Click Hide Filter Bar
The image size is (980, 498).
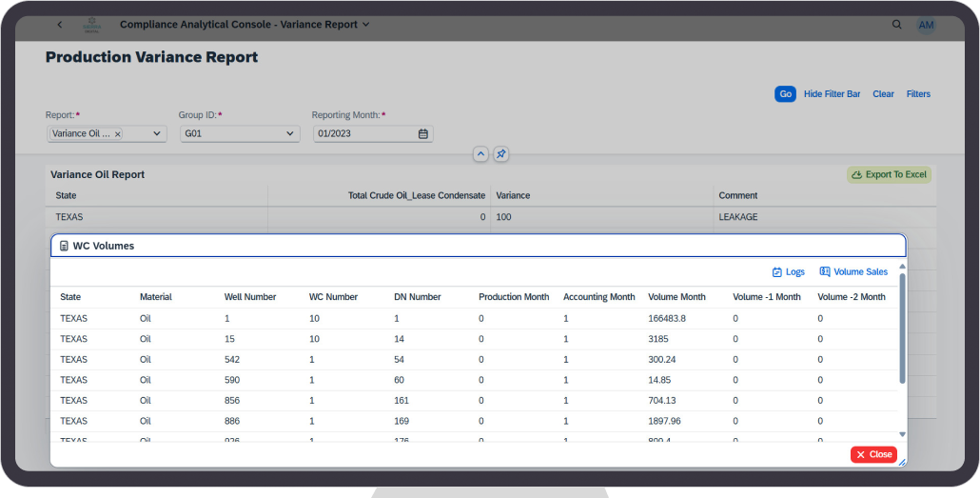click(x=832, y=94)
